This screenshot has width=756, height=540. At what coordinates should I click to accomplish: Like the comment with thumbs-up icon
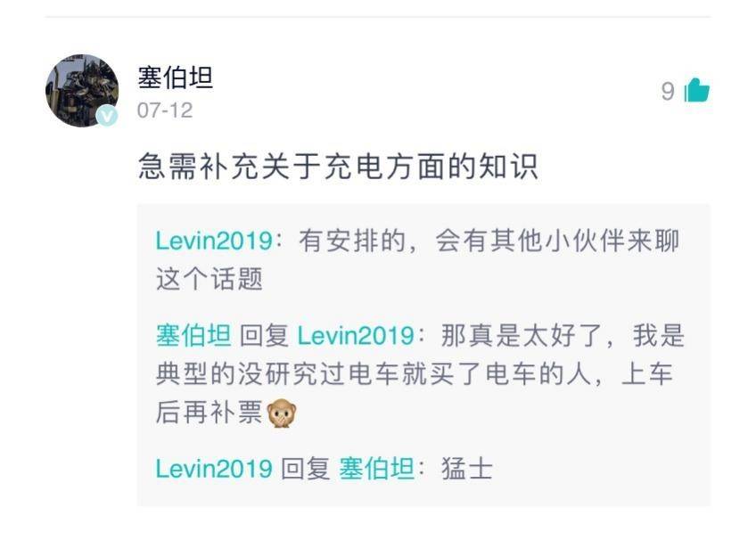pyautogui.click(x=697, y=90)
